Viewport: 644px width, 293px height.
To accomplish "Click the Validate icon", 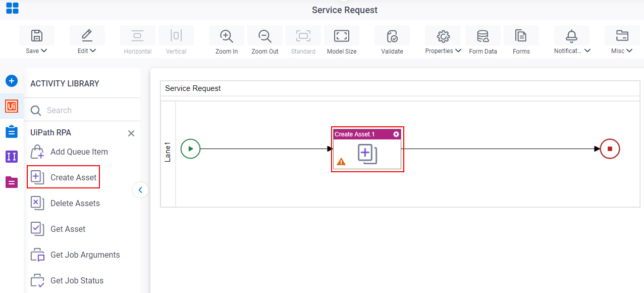I will [x=392, y=36].
